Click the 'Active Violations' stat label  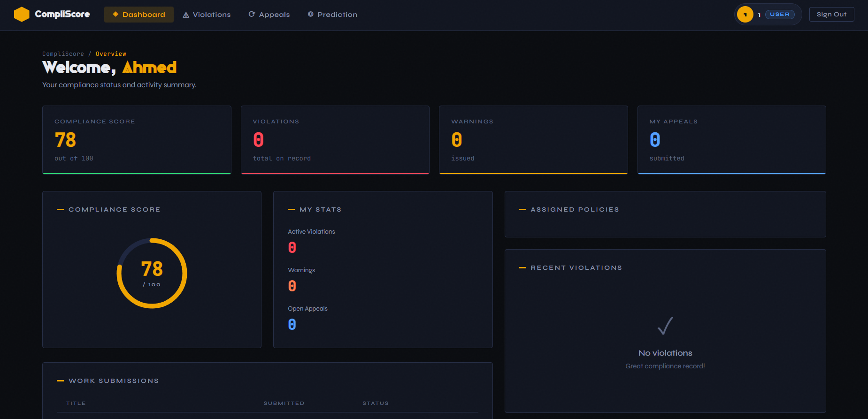[311, 232]
